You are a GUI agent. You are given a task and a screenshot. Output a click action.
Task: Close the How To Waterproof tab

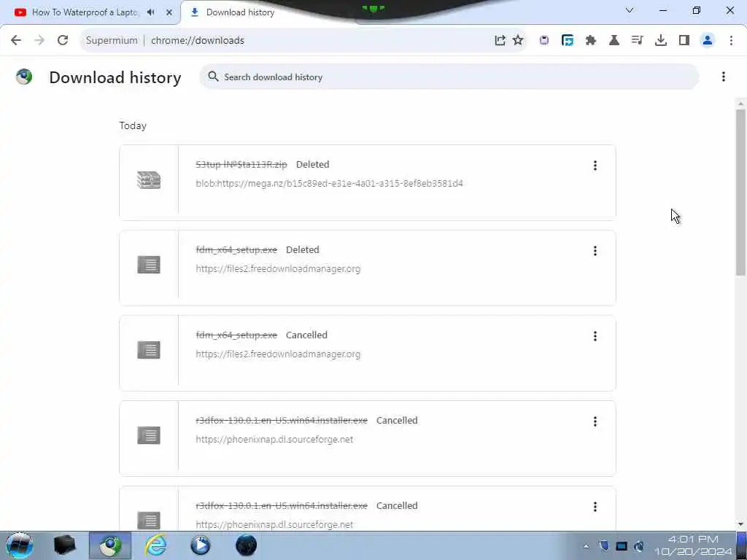tap(169, 12)
